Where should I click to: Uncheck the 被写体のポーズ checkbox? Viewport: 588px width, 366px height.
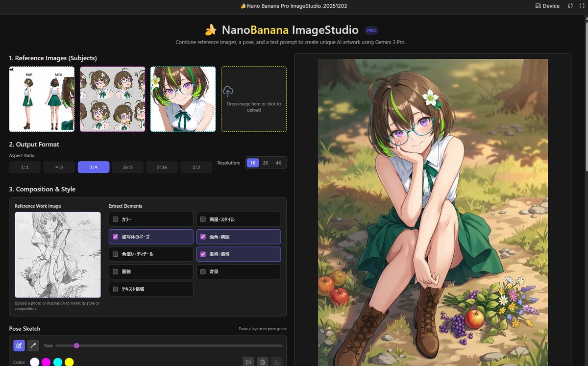tap(116, 237)
